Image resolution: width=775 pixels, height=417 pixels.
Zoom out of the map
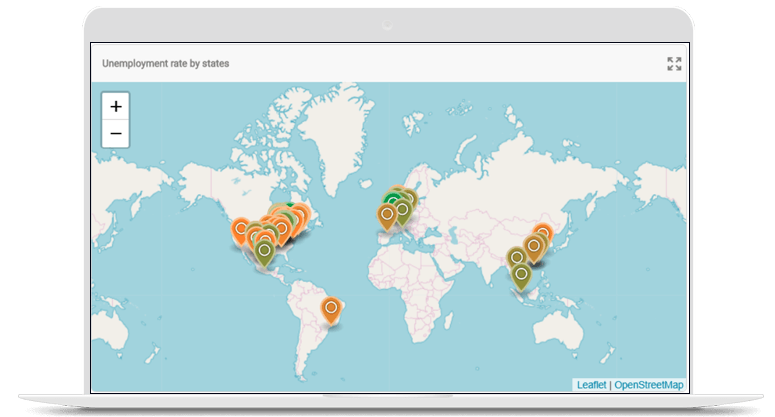116,134
